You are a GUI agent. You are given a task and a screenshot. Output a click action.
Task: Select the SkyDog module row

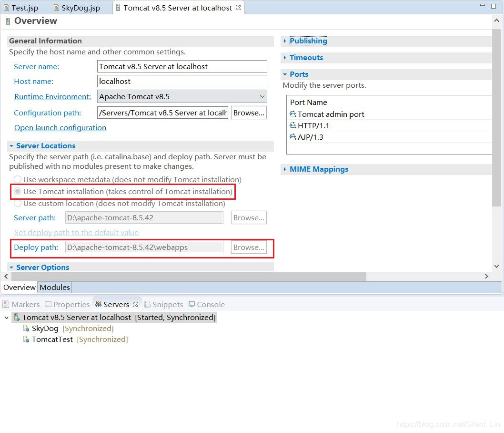pyautogui.click(x=68, y=329)
